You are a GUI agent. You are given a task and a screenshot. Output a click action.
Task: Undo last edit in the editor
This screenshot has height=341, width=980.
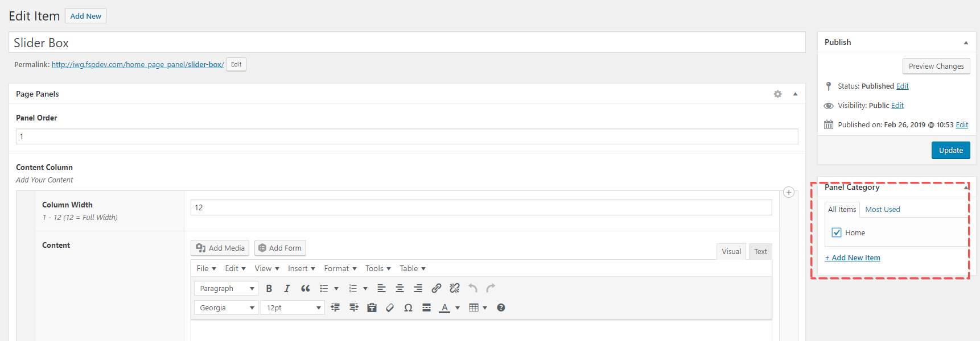point(473,288)
